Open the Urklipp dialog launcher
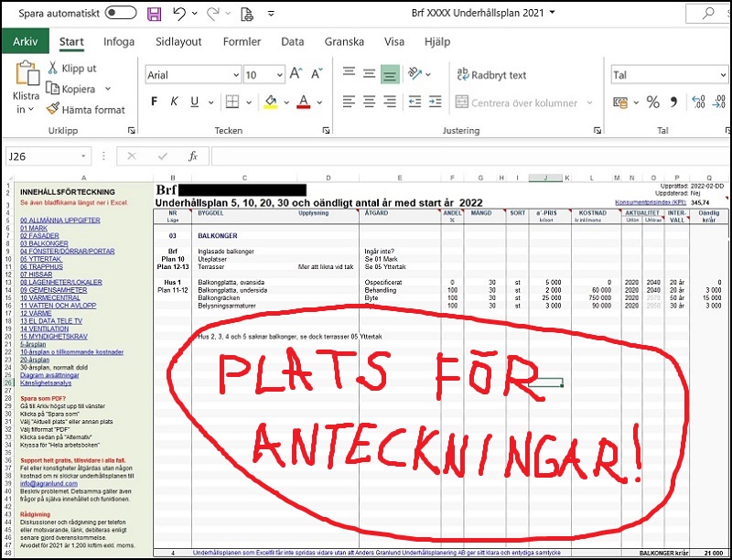The width and height of the screenshot is (732, 560). pos(132,131)
